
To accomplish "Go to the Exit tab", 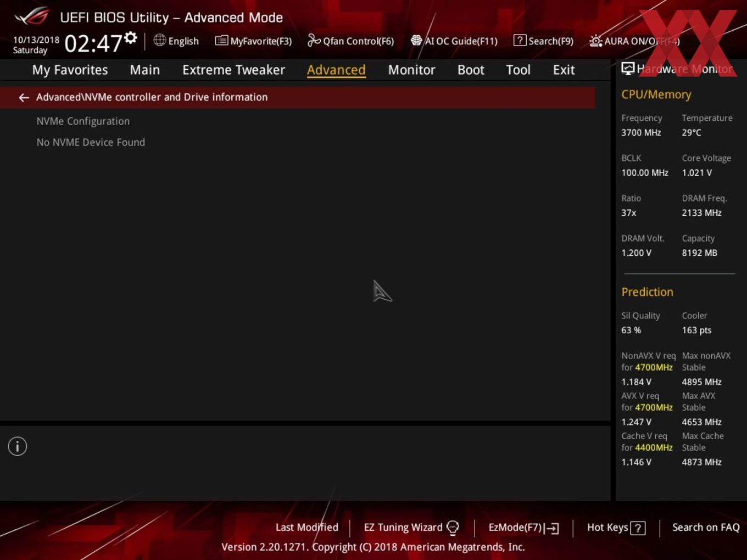I will click(x=564, y=70).
